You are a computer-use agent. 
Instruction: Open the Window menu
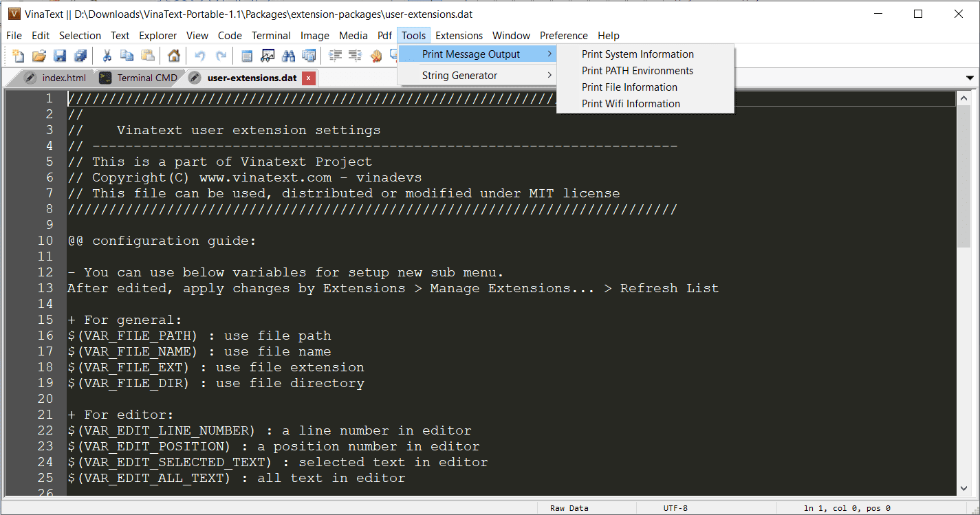coord(512,36)
